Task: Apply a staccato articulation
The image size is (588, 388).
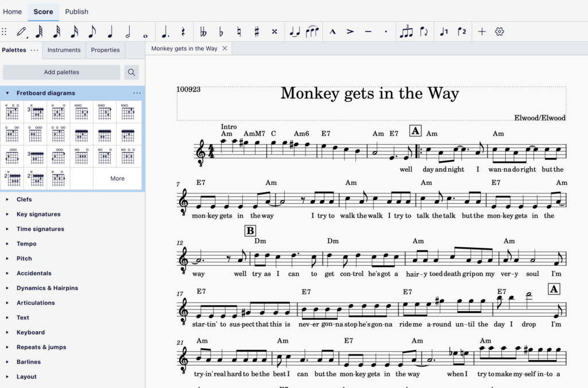Action: (x=386, y=32)
